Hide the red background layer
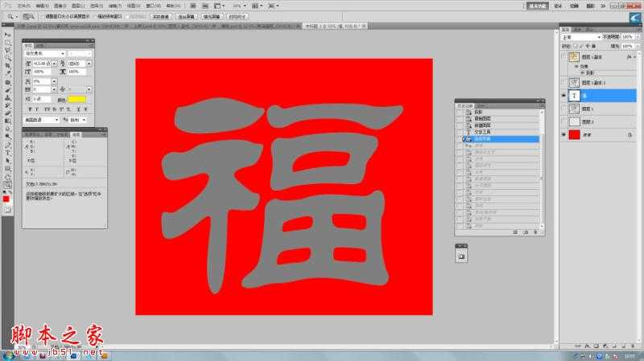 click(563, 135)
